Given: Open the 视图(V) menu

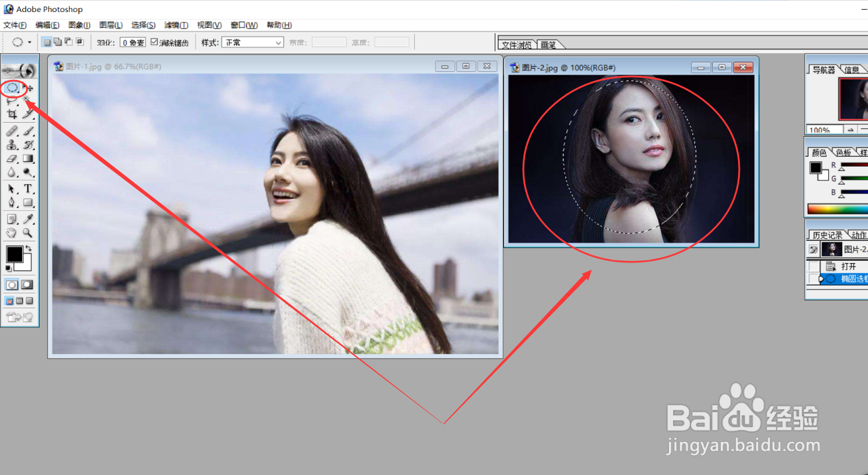Looking at the screenshot, I should pos(209,25).
